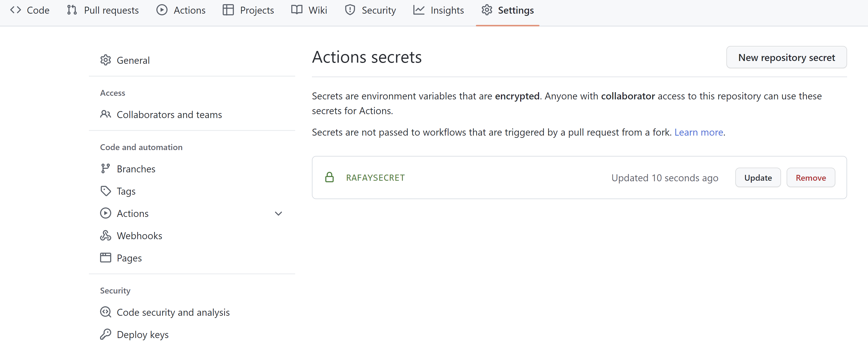This screenshot has width=868, height=345.
Task: Toggle Code security and analysis option
Action: pos(173,312)
